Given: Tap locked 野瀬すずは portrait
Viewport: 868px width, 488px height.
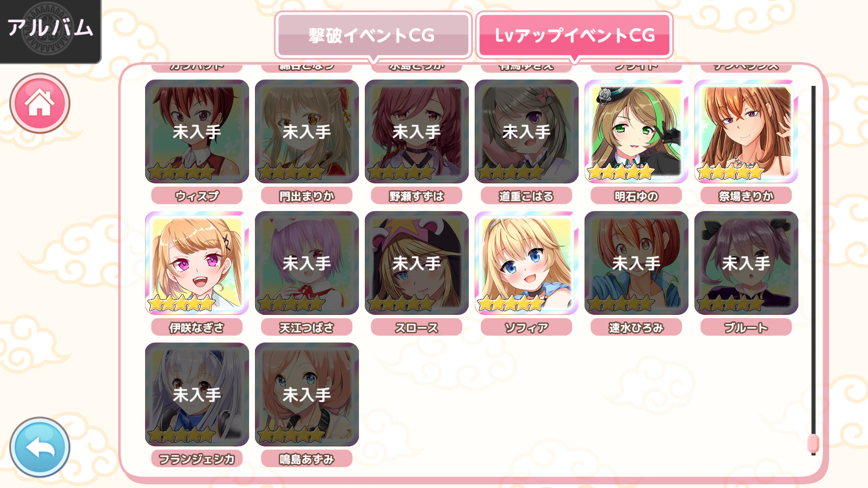Looking at the screenshot, I should [416, 131].
